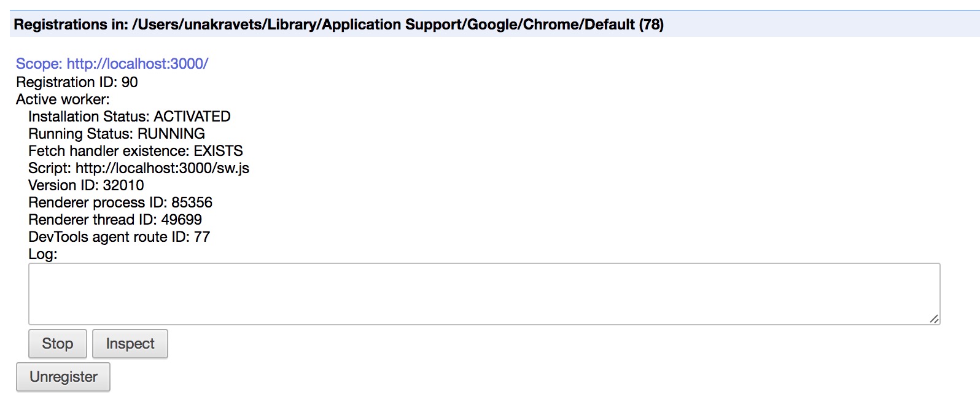
Task: Click the Active worker label
Action: click(x=63, y=99)
